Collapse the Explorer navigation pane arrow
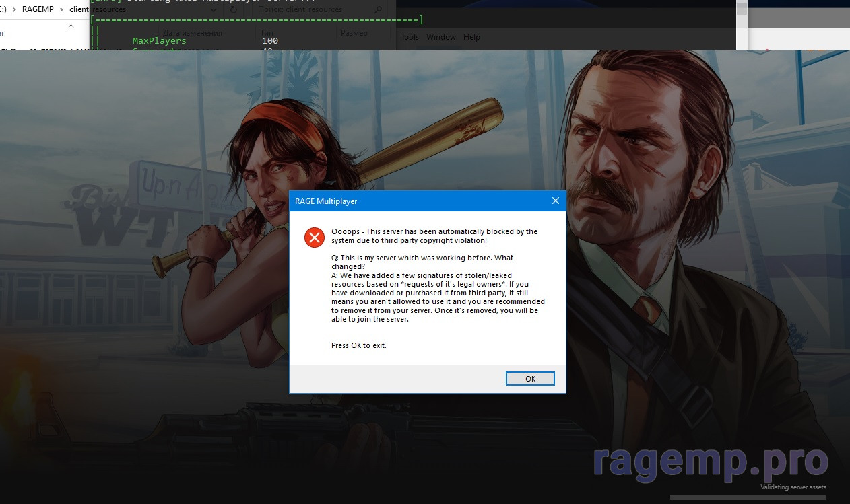 tap(71, 26)
